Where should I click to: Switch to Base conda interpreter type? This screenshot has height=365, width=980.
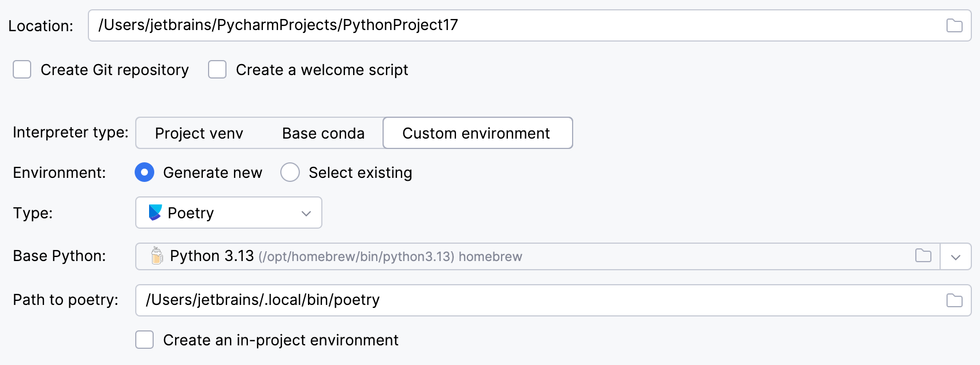click(323, 133)
